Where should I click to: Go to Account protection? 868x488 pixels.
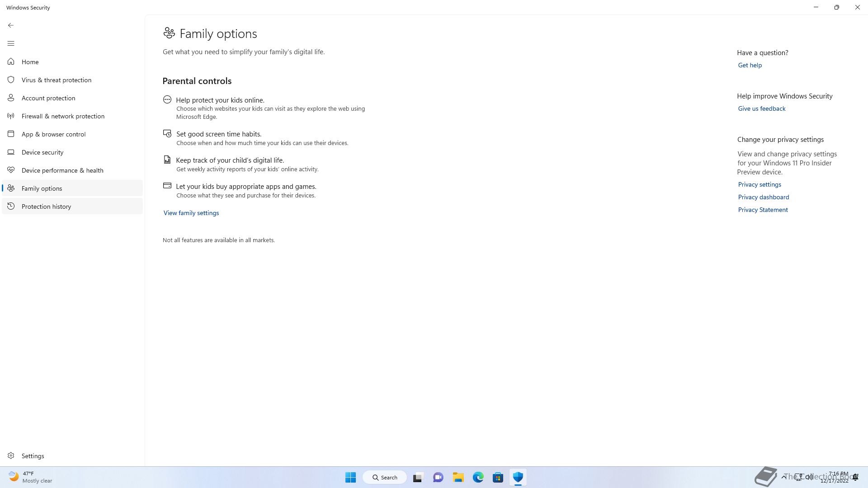[72, 98]
